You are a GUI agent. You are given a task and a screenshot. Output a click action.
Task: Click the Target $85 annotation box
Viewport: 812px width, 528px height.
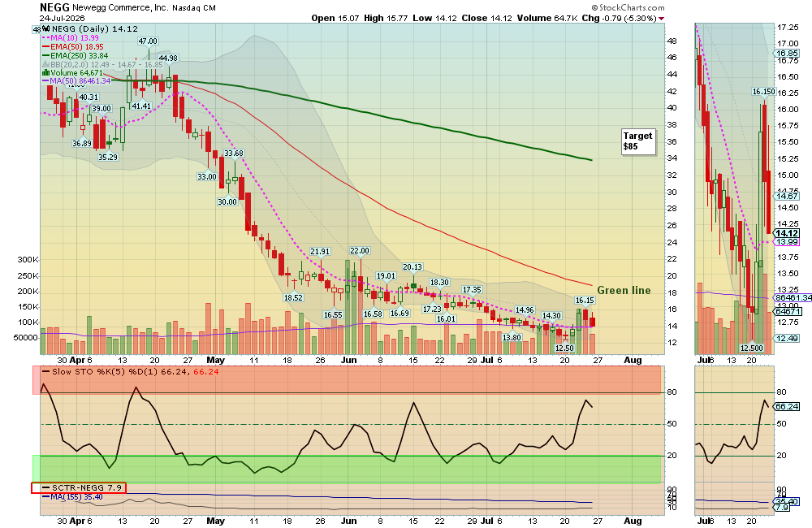click(x=638, y=141)
